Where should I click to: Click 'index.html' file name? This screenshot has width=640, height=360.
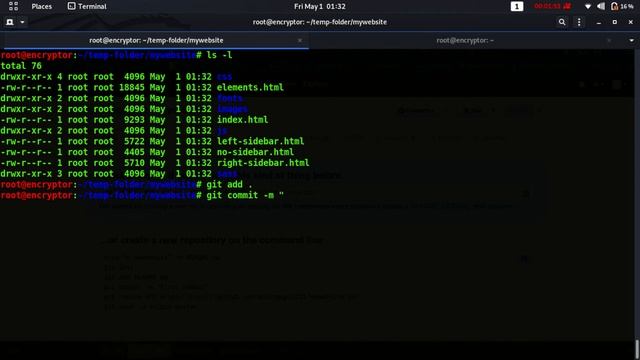242,120
